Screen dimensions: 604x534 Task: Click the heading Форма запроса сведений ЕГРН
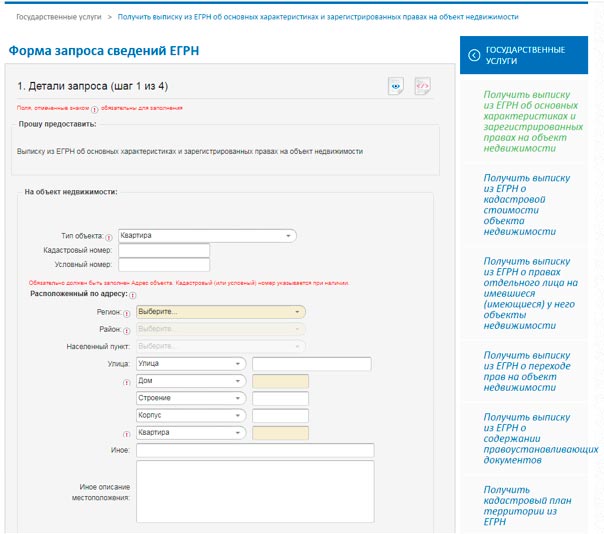pyautogui.click(x=104, y=50)
